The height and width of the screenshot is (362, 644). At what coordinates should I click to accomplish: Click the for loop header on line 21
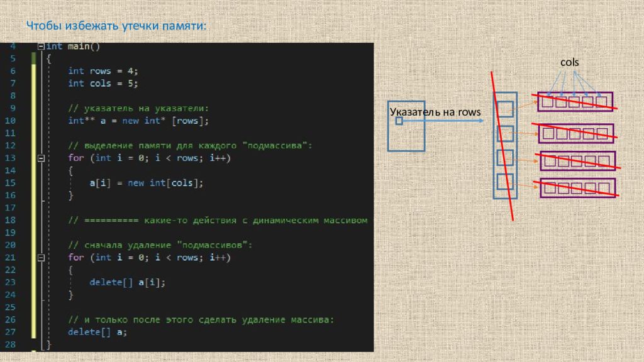click(x=150, y=258)
